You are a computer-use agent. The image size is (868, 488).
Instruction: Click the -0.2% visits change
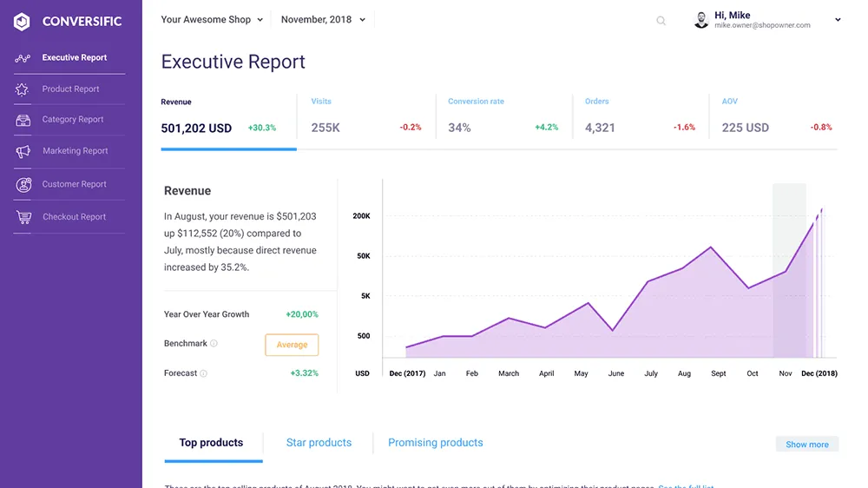click(x=411, y=128)
